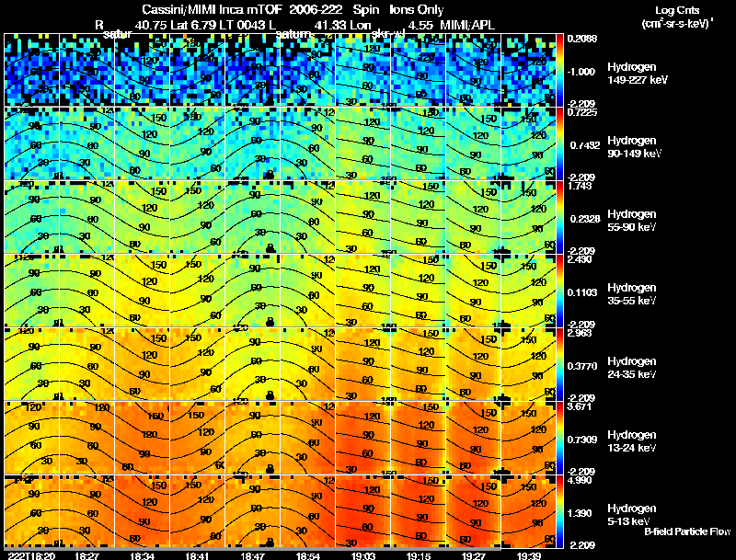Screen dimensions: 736x560
Task: Click the 13-24 keV image panel above 19:27
Action: (x=474, y=438)
